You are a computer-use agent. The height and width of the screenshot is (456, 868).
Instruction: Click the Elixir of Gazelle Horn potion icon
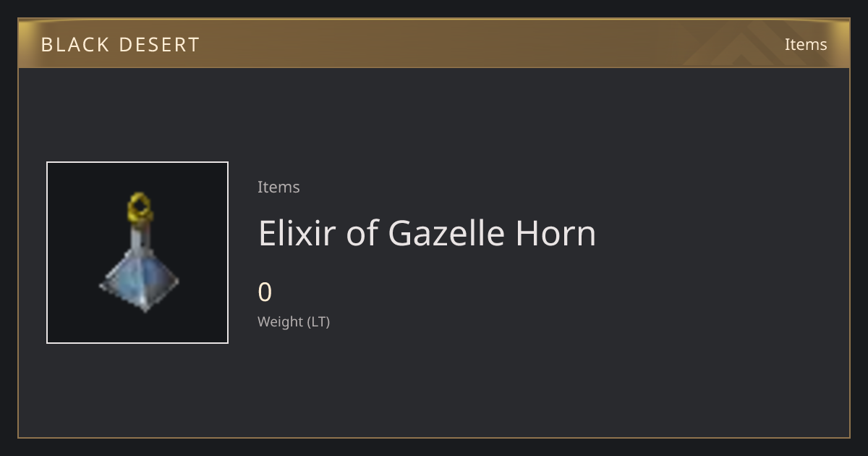click(139, 253)
